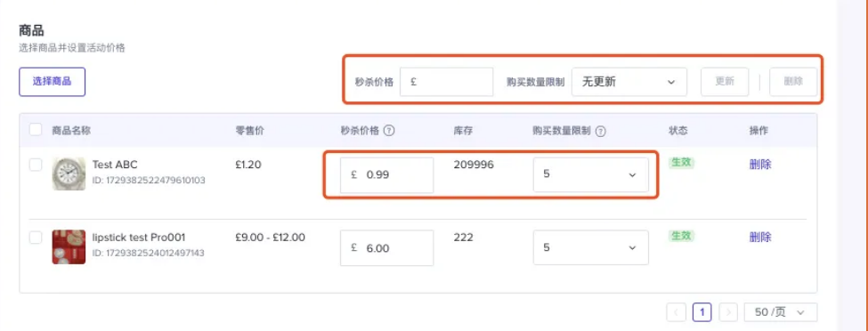868x331 pixels.
Task: Go to next page arrow
Action: (728, 312)
